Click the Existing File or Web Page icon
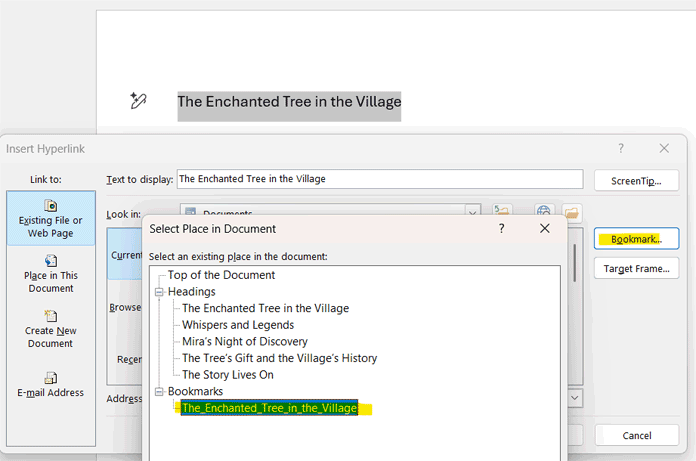This screenshot has height=461, width=696. 51,205
